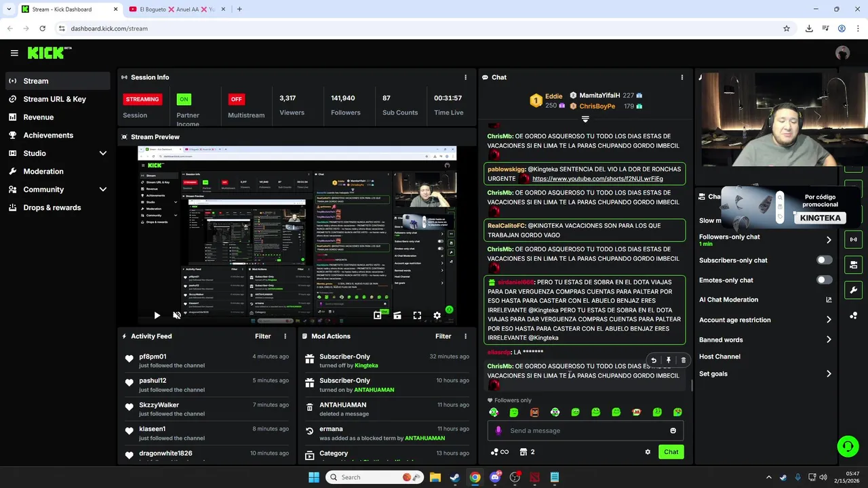Open AI Chat Moderation external link
The image size is (868, 488).
point(828,300)
